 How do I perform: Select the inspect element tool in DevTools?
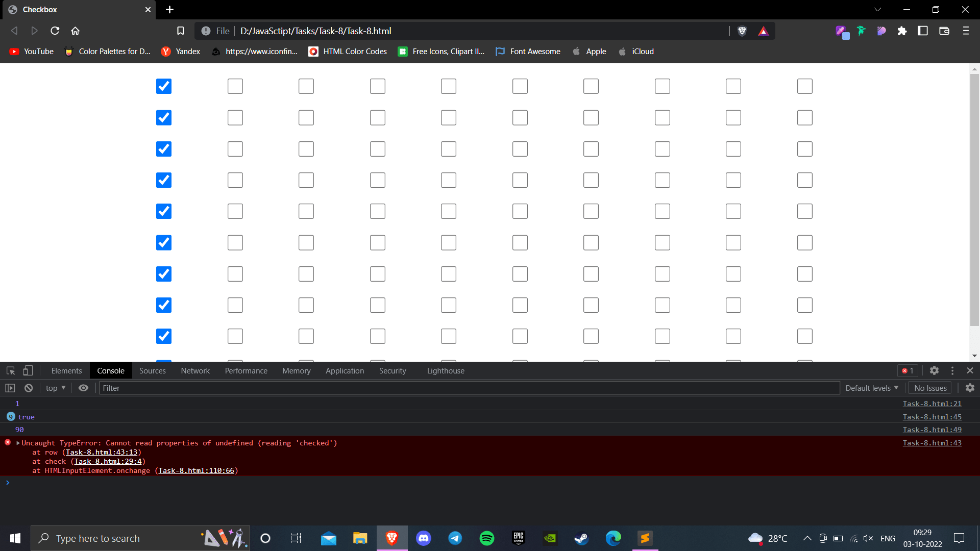point(10,370)
